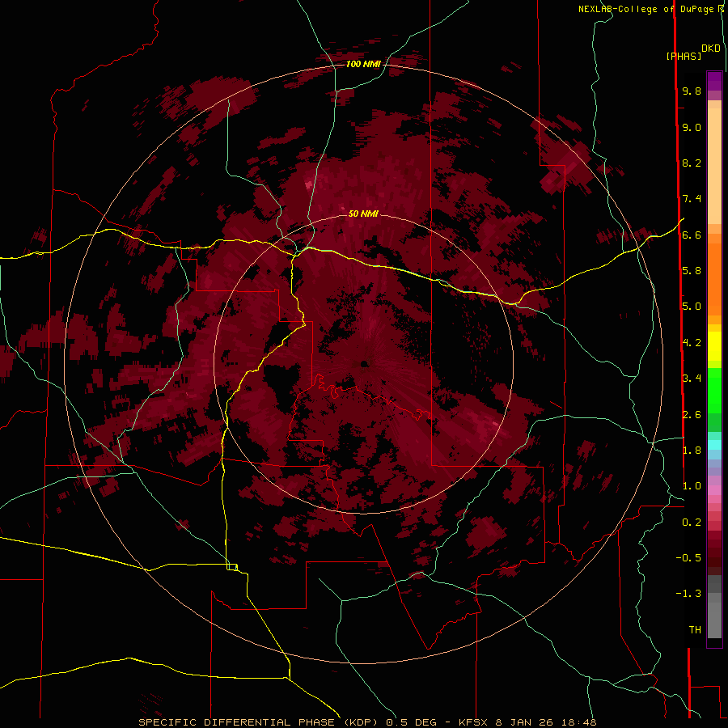Click the 8.2 value on the color scale
728x728 pixels.
point(692,163)
